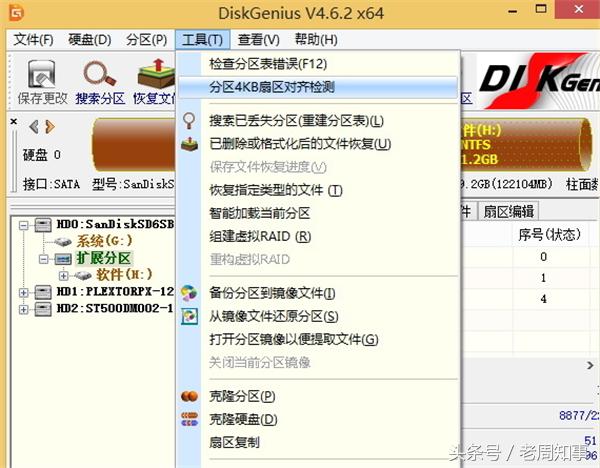The height and width of the screenshot is (468, 600).
Task: Choose 扇区复制 entry
Action: pos(318,442)
